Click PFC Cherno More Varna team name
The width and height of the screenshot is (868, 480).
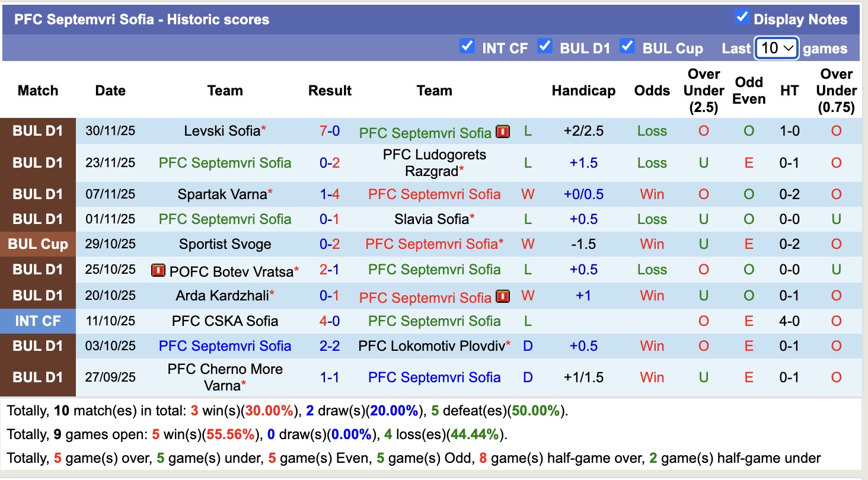point(225,377)
